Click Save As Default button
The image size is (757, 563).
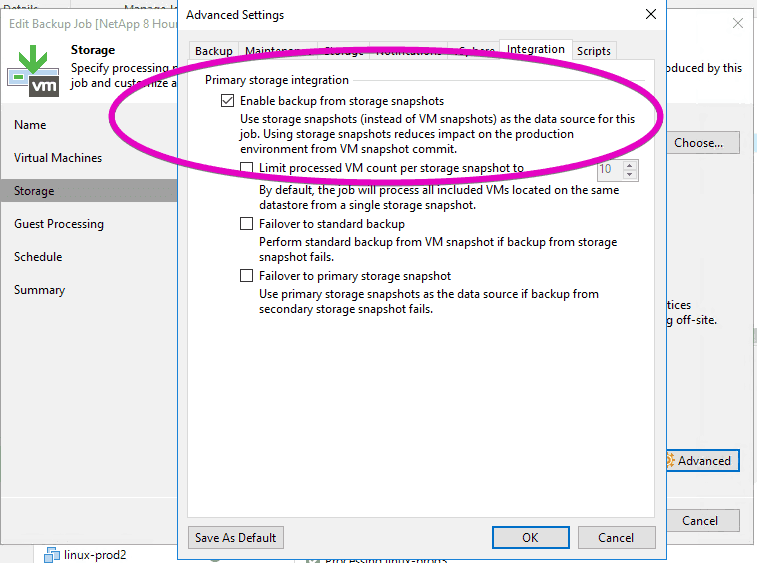click(236, 537)
